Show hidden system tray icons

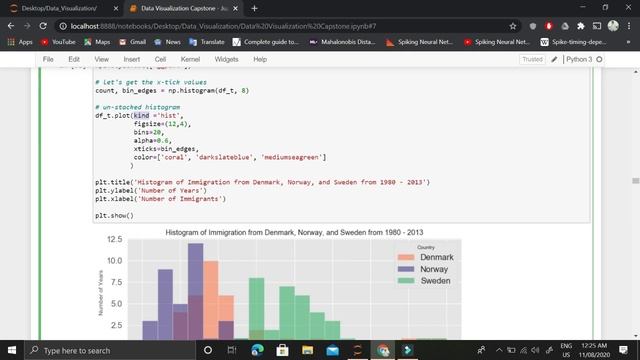pos(499,350)
